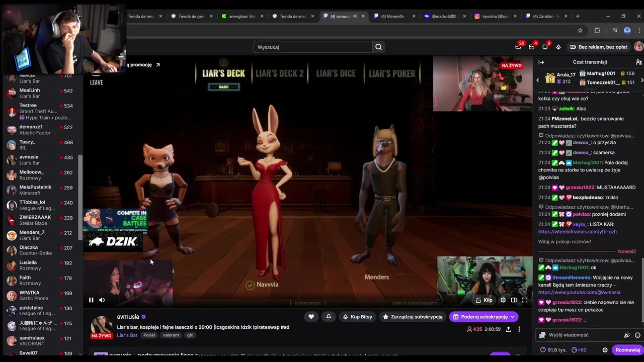
Task: Open the whispers speech bubble icon
Action: 545,47
